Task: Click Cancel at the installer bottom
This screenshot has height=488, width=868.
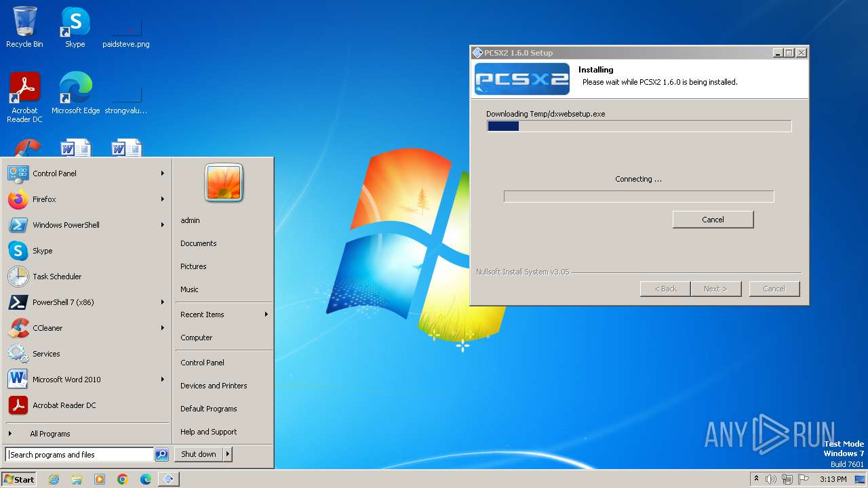Action: coord(774,289)
